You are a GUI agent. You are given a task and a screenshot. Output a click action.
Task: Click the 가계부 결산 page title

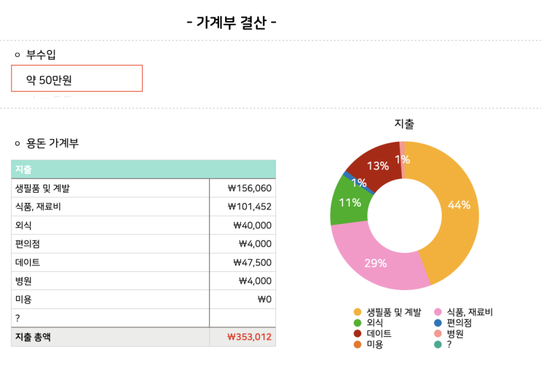(232, 23)
